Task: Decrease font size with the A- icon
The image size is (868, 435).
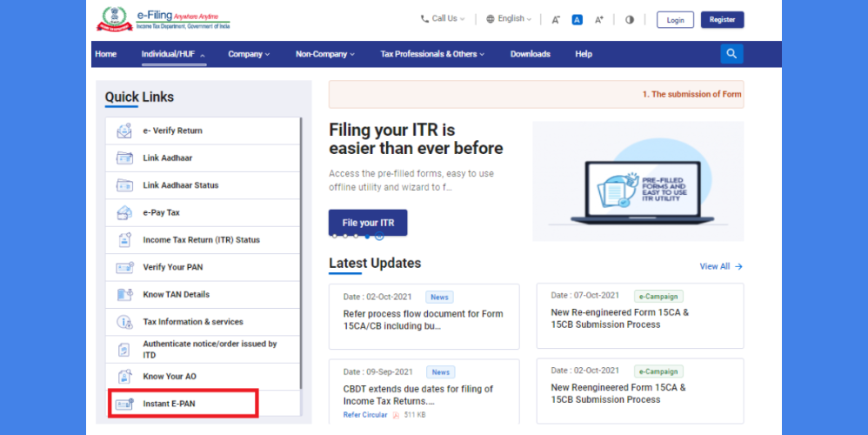Action: (556, 20)
